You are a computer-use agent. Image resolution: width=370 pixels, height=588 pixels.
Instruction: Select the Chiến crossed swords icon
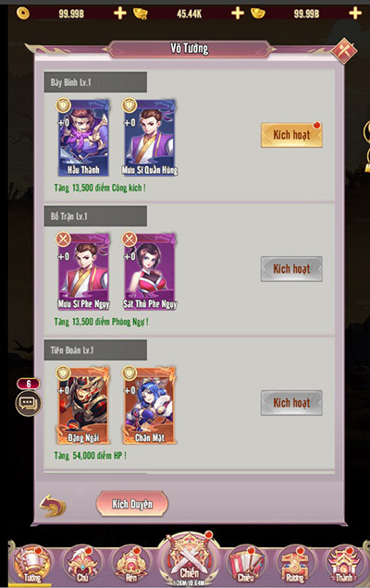click(189, 560)
